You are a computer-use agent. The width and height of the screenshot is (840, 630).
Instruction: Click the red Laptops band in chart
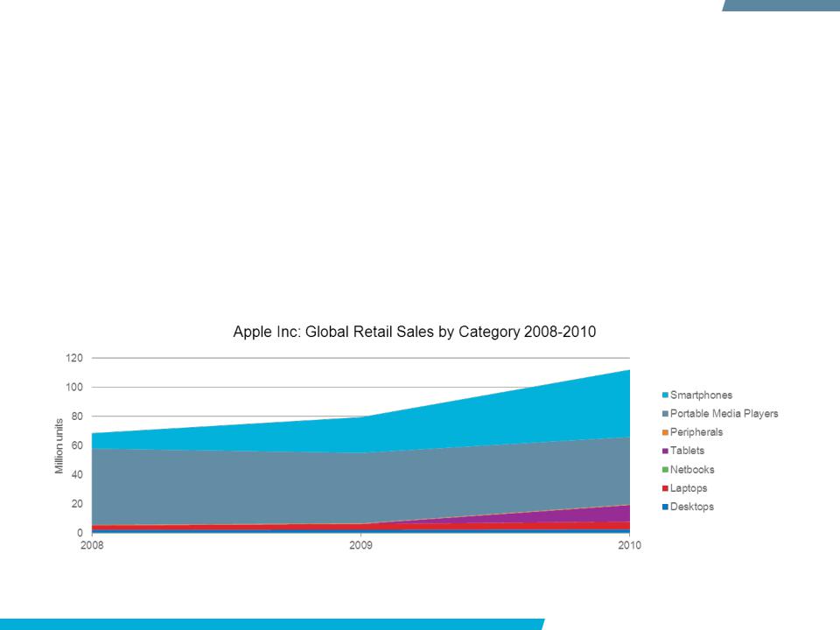pyautogui.click(x=361, y=527)
